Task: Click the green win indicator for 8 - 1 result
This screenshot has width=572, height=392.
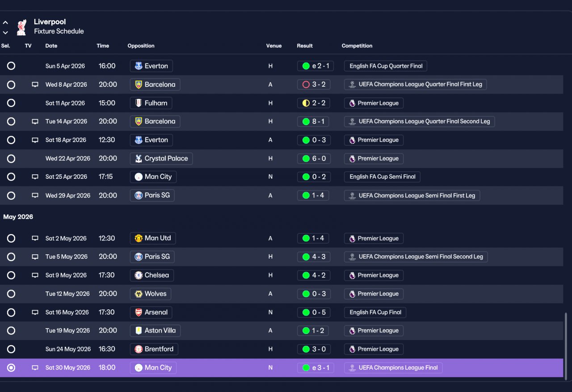Action: tap(306, 122)
